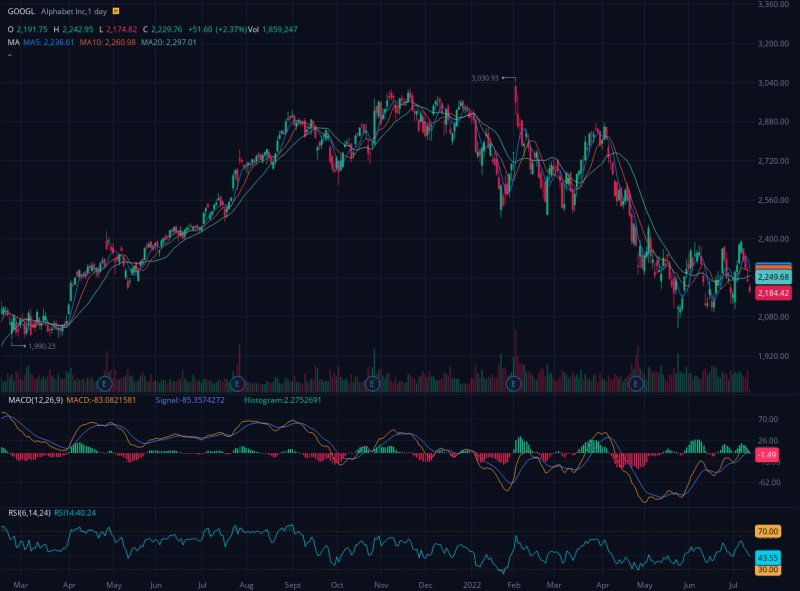Click the Sept label on time axis
The image size is (800, 591).
click(293, 585)
